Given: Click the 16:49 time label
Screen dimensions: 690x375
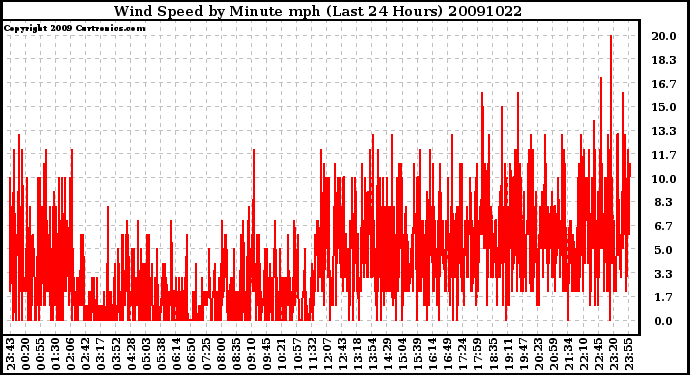Looking at the screenshot, I should point(447,354).
